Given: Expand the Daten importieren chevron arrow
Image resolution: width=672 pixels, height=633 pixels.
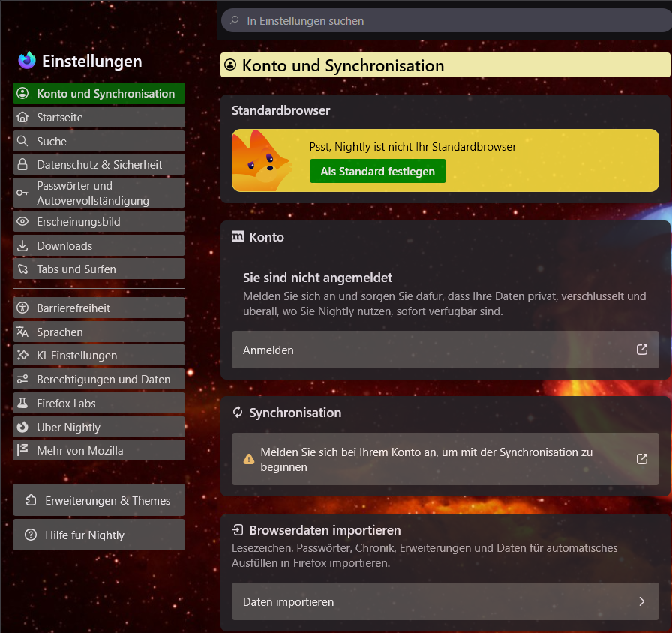Looking at the screenshot, I should click(x=641, y=601).
